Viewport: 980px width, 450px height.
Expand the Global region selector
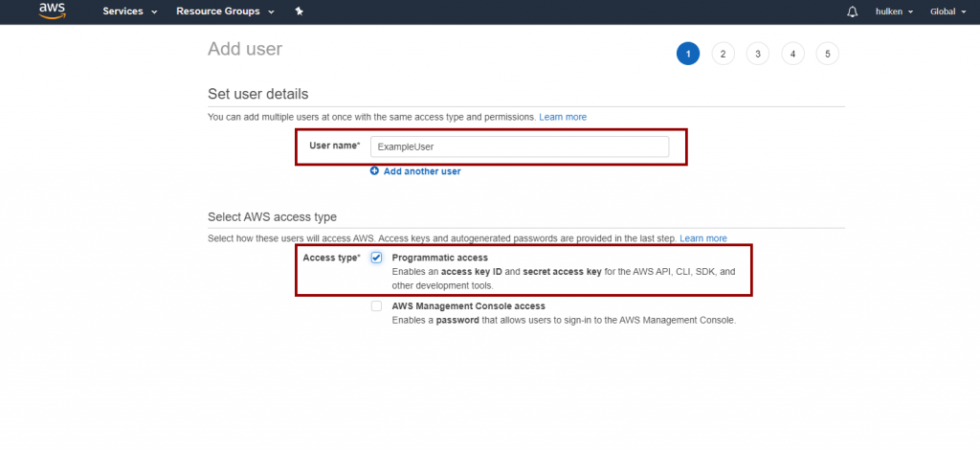tap(948, 11)
